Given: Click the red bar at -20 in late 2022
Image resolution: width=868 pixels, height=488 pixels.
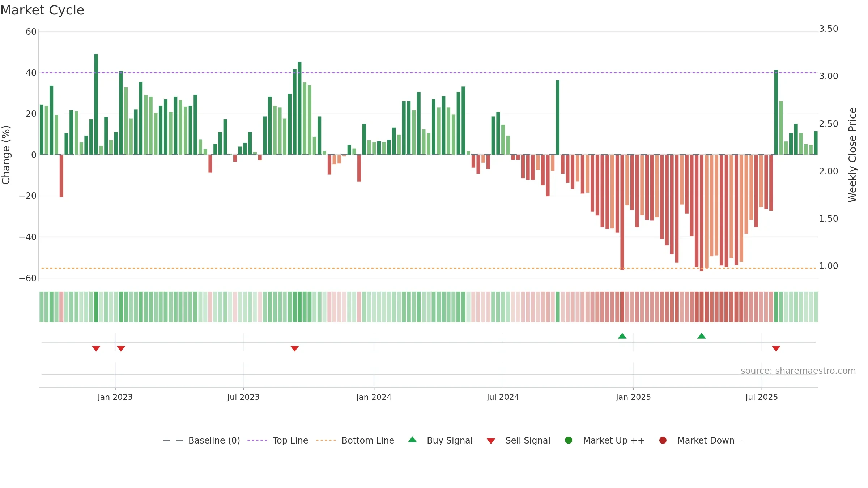Looking at the screenshot, I should pyautogui.click(x=61, y=176).
